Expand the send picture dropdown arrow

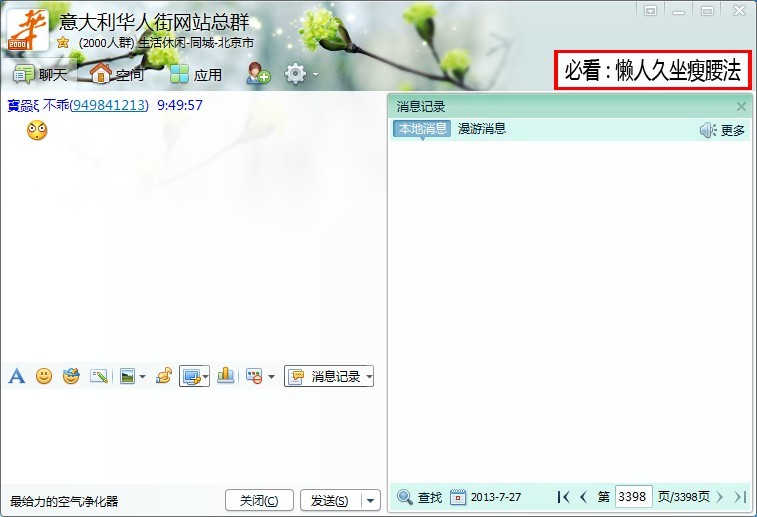click(142, 377)
